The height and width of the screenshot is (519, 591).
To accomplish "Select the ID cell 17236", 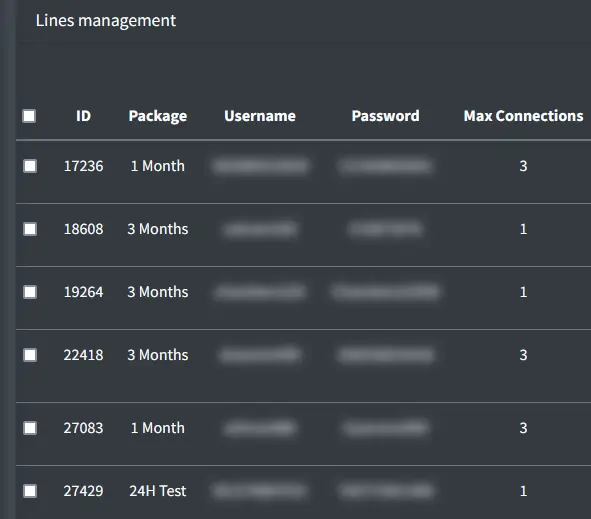I will click(83, 166).
